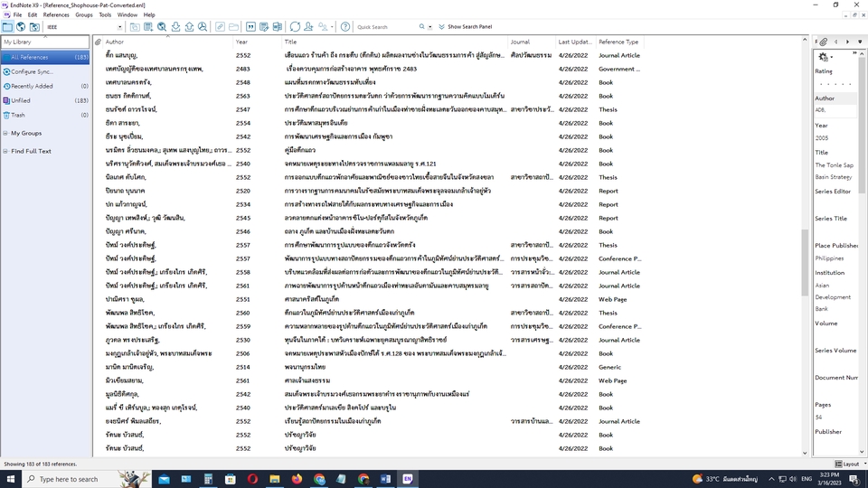868x488 pixels.
Task: Sort by the Journal column header
Action: pos(532,42)
